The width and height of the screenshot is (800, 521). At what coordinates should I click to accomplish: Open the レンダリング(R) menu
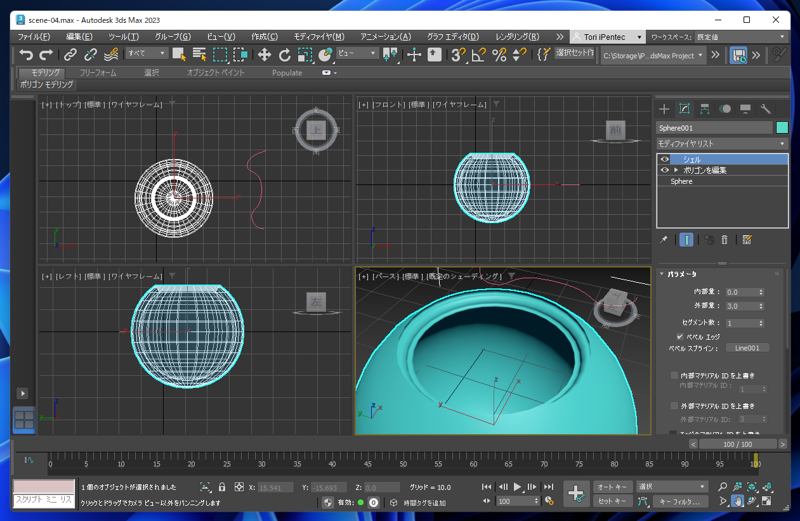[x=517, y=37]
